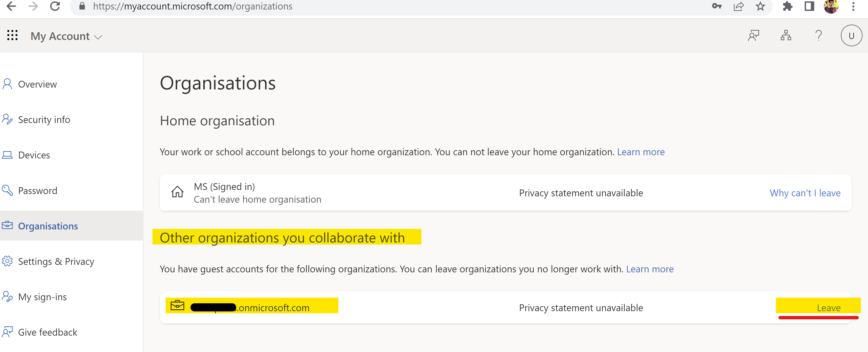
Task: Open the Chrome three-dot menu
Action: coord(853,6)
